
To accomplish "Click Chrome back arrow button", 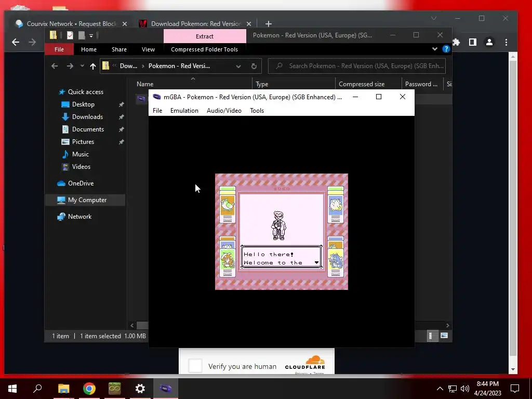I will (x=16, y=42).
